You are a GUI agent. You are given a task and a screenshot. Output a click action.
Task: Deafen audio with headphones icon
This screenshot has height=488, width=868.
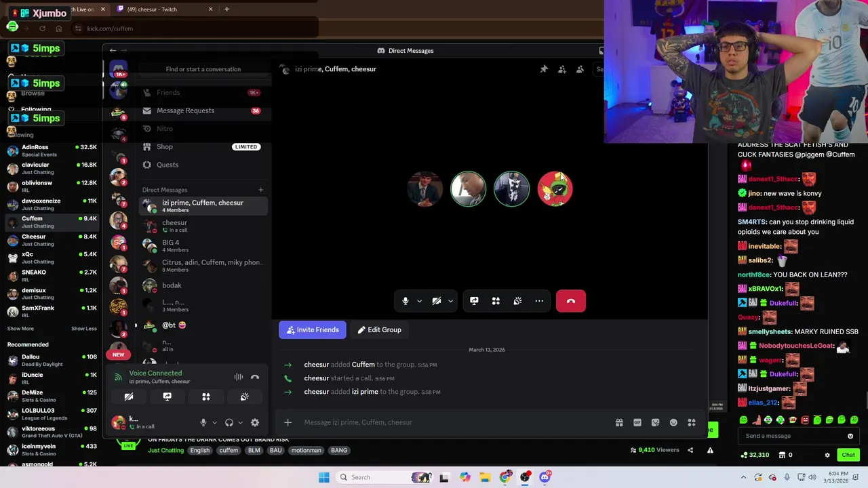point(229,422)
